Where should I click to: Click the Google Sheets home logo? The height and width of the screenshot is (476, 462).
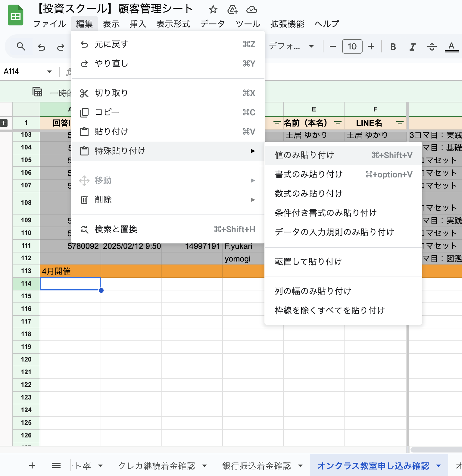point(16,16)
